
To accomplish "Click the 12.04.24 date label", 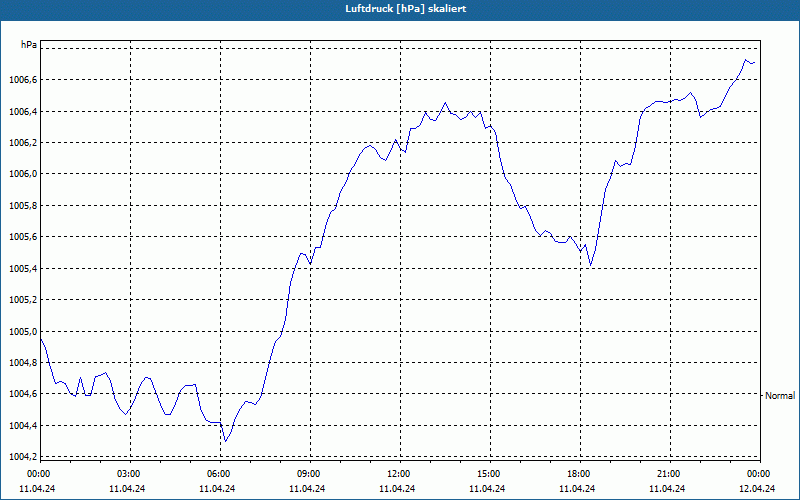I will (757, 488).
